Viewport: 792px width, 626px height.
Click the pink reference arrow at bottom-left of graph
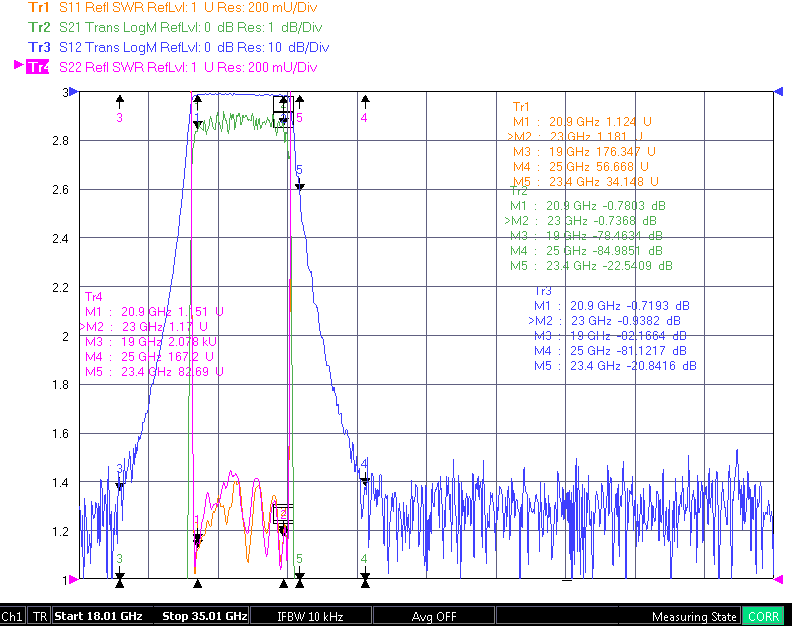[74, 580]
